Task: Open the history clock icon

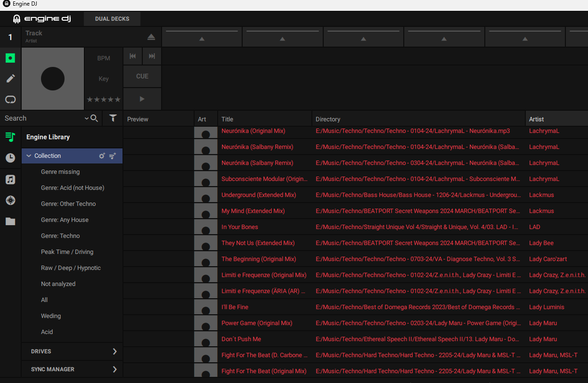Action: click(10, 158)
